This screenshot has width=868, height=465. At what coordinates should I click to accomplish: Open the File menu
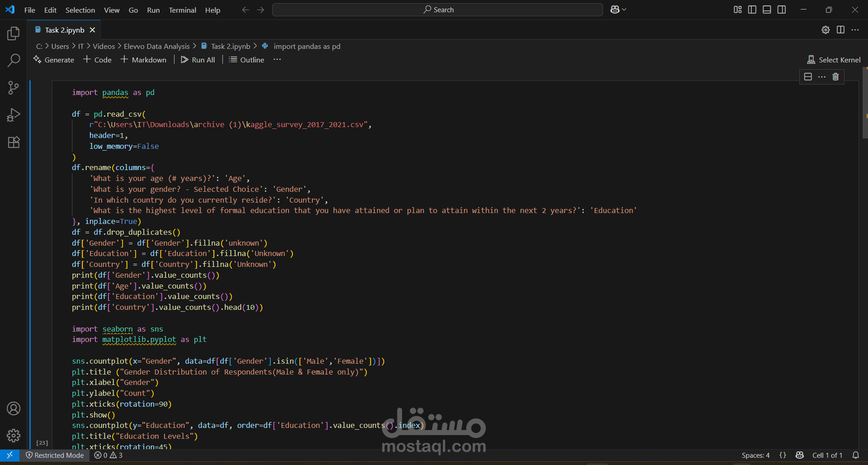(30, 10)
